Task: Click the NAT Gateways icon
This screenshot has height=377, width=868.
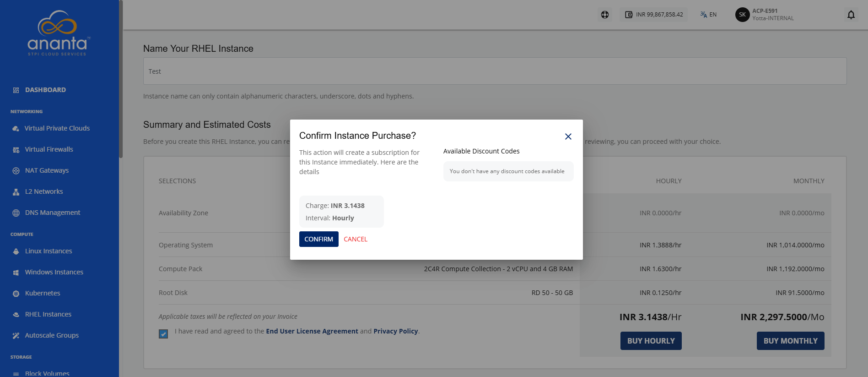Action: [16, 171]
